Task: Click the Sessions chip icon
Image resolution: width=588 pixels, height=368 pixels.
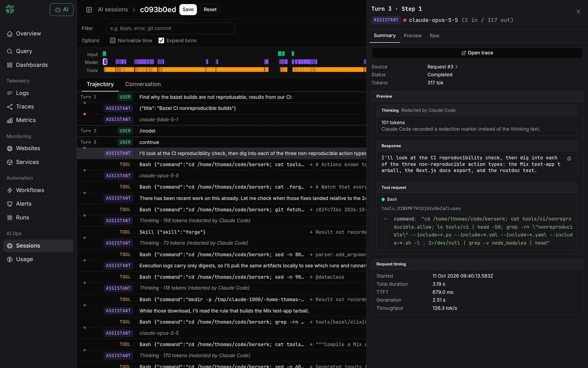Action: [x=10, y=246]
